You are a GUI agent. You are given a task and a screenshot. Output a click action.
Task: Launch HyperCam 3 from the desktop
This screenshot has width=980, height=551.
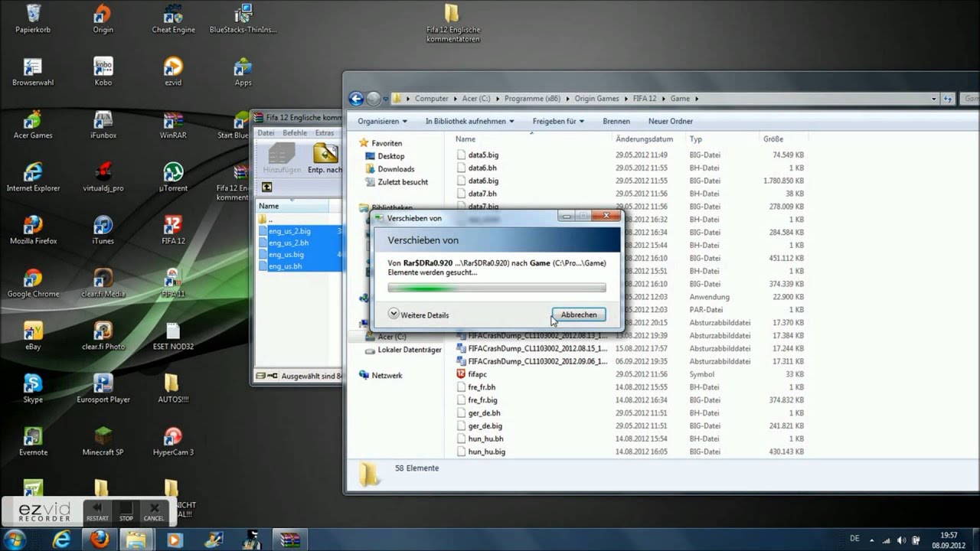[x=173, y=442]
